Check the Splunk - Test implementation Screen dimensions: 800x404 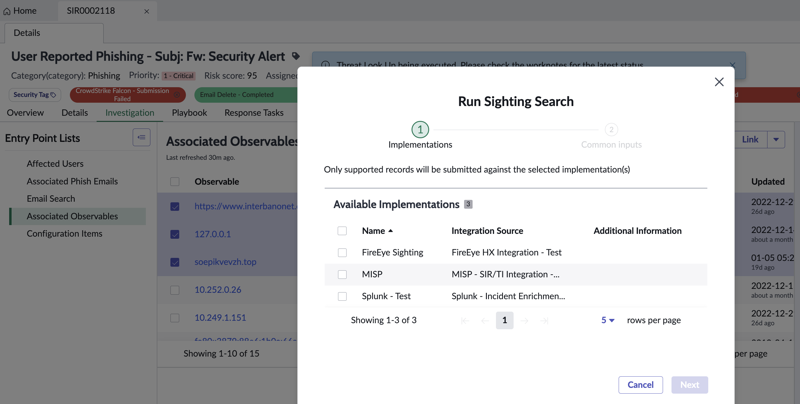tap(342, 296)
